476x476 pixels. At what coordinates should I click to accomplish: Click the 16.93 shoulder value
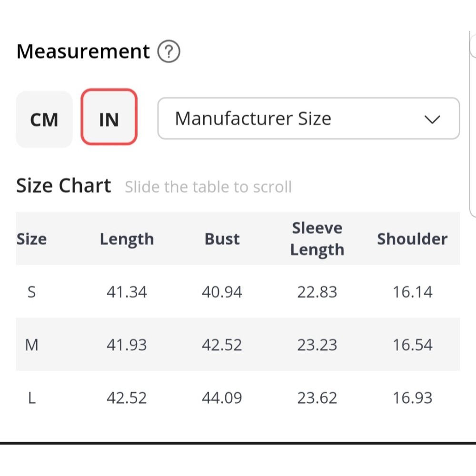[412, 397]
